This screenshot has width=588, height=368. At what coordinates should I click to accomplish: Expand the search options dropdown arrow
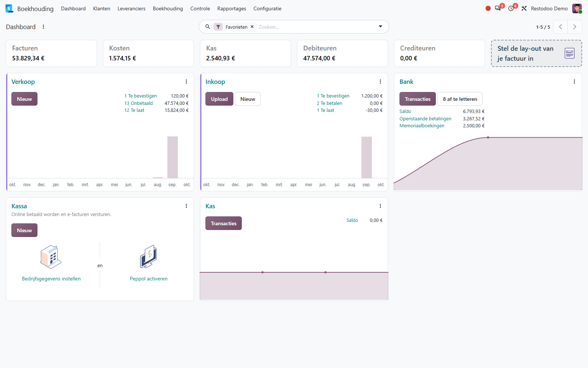click(x=380, y=26)
